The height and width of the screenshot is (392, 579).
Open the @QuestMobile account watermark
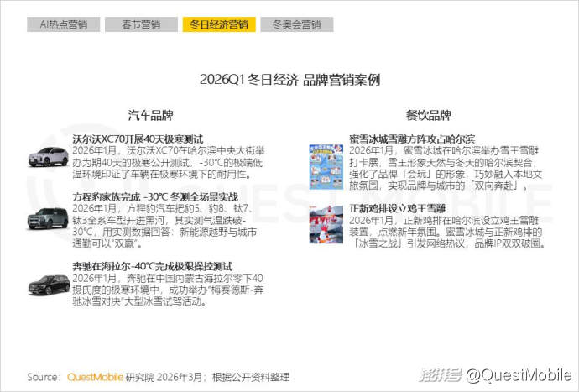(x=519, y=374)
